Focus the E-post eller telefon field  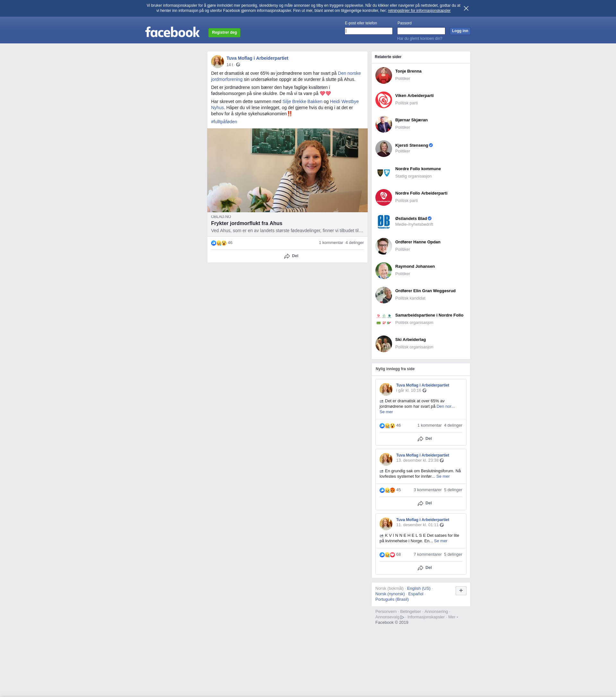click(x=368, y=31)
